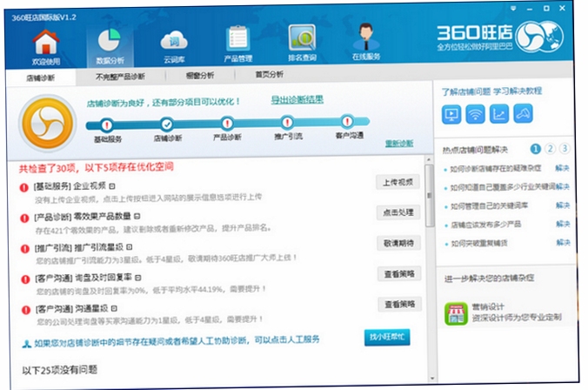The height and width of the screenshot is (390, 588).
Task: Collapse the 询盘及时回复率 item details
Action: 138,278
